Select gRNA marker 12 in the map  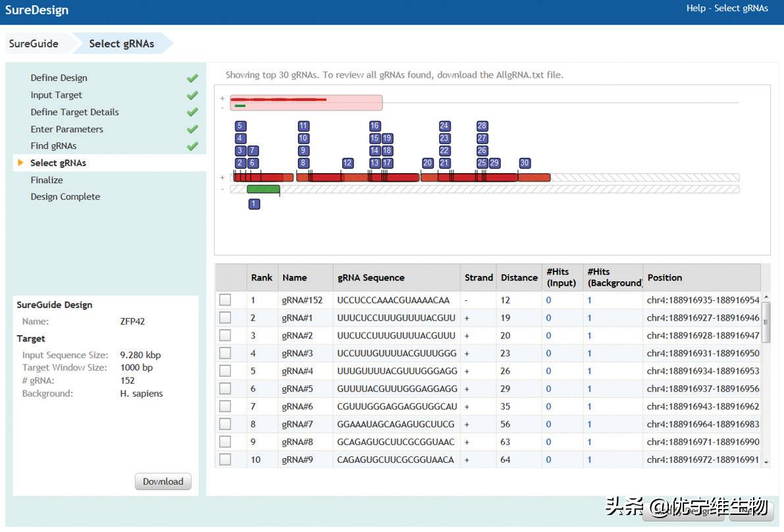point(348,163)
